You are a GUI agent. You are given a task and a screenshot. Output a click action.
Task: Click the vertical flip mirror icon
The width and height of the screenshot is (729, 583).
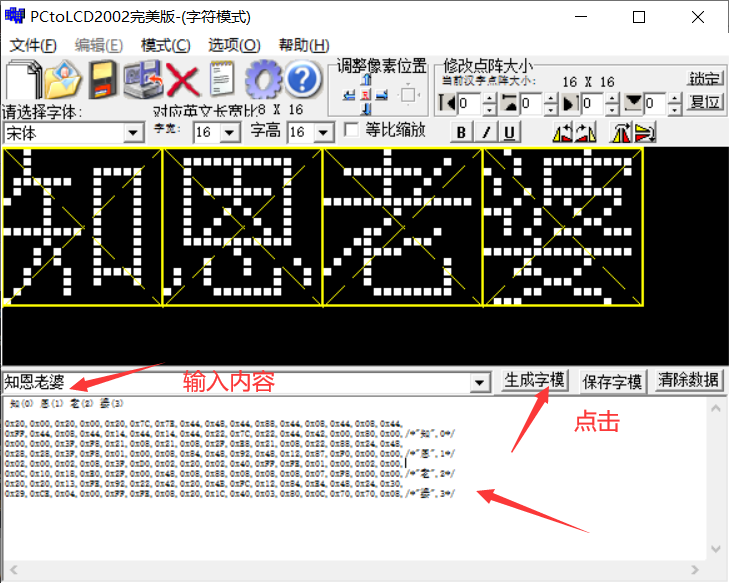[x=645, y=132]
